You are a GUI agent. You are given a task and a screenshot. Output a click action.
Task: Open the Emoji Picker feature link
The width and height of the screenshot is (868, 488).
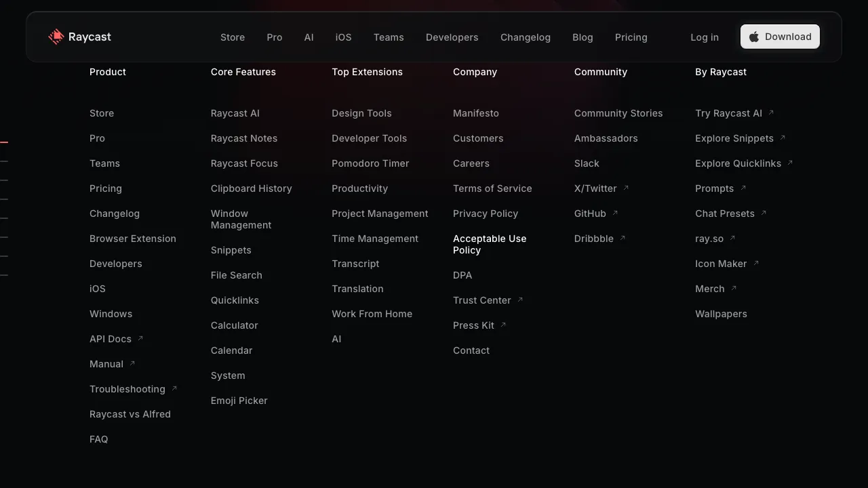pyautogui.click(x=239, y=401)
